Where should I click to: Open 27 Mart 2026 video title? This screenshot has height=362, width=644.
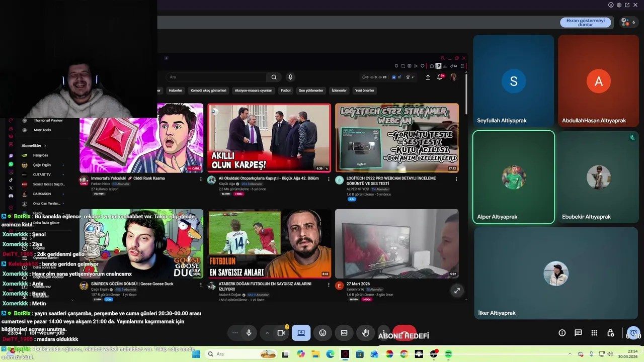point(358,284)
